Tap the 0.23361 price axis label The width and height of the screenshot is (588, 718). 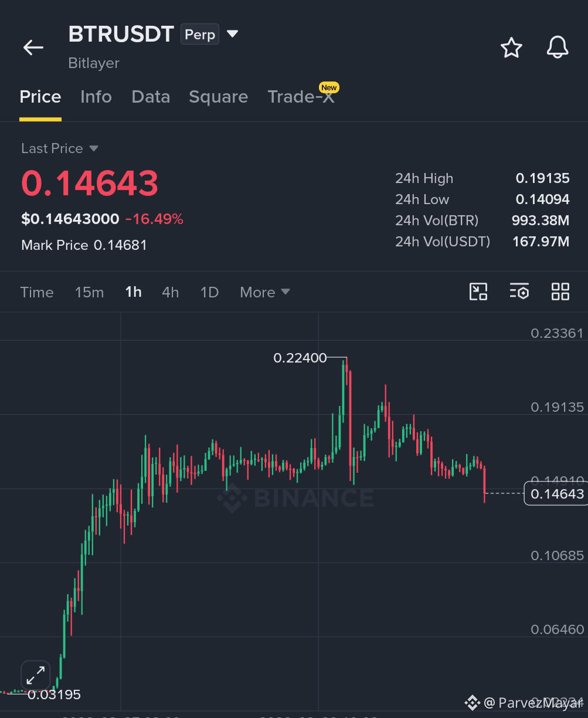click(557, 333)
